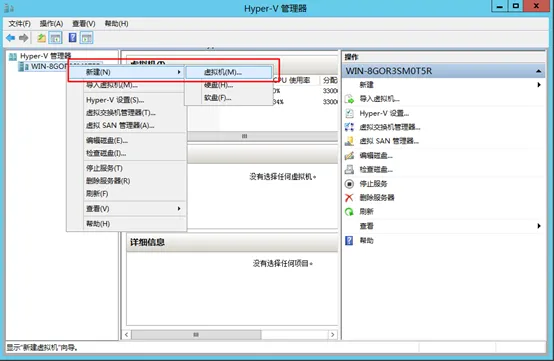Click the Edit Disk icon in Actions pane
Screen dimensions: 554x361
pyautogui.click(x=349, y=155)
